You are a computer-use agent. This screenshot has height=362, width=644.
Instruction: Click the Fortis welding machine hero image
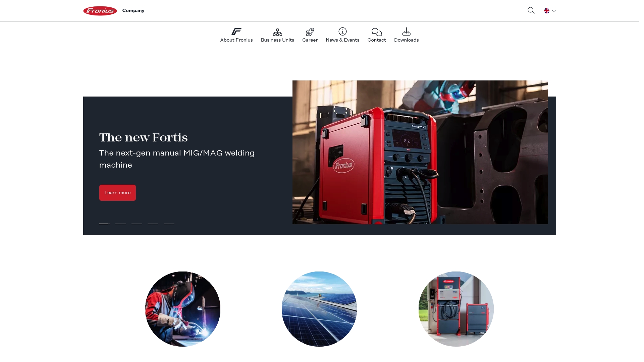pyautogui.click(x=420, y=152)
